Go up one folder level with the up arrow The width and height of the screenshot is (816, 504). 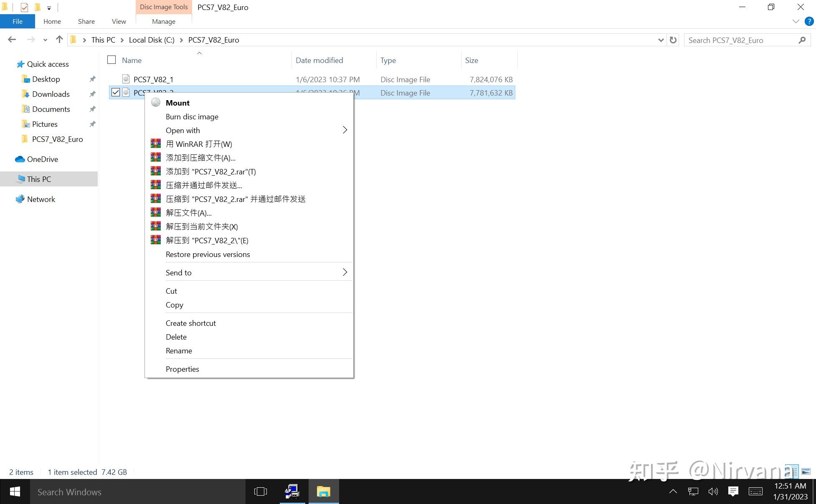pos(59,39)
